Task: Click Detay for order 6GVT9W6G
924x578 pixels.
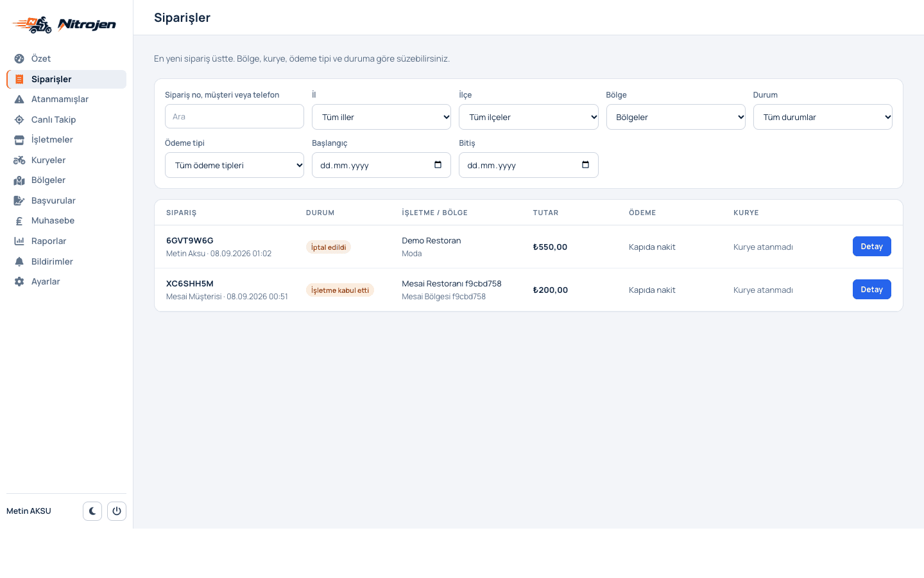Action: (x=871, y=247)
